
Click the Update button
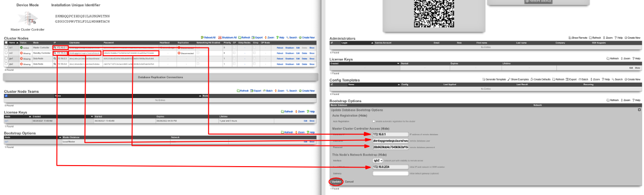(336, 182)
